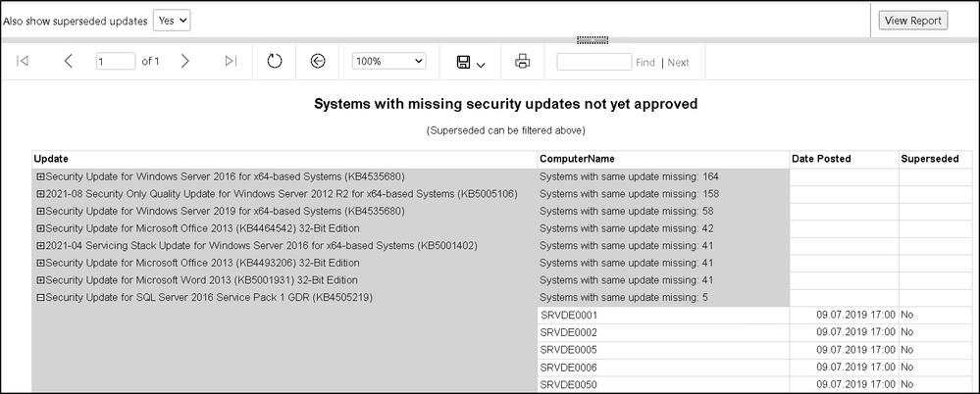Click the find text search box
980x394 pixels.
593,62
